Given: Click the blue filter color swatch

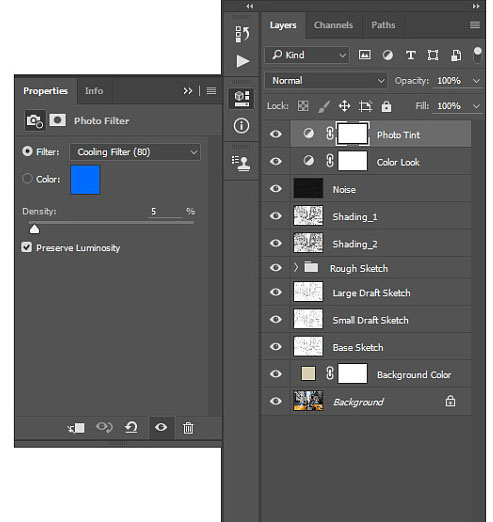Looking at the screenshot, I should [x=85, y=180].
